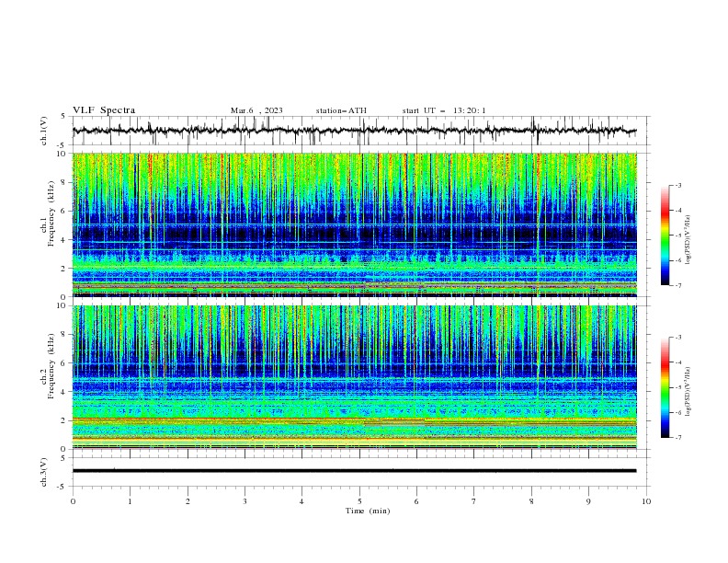Click the '-3' label on ch.1 color bar
The height and width of the screenshot is (563, 728).
(677, 185)
